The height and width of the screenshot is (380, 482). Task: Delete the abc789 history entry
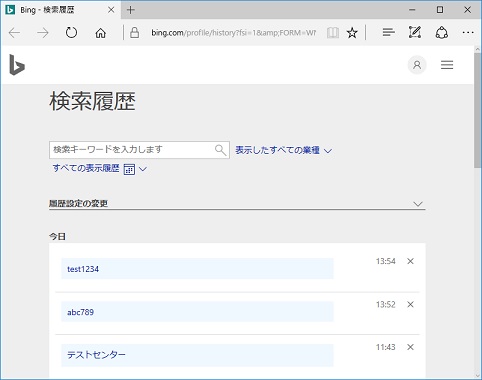(410, 304)
